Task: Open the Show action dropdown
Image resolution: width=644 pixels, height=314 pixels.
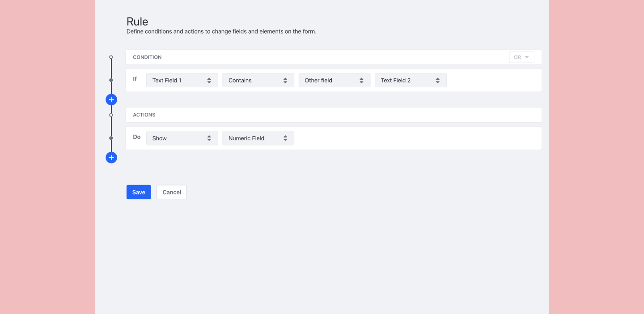Action: click(x=182, y=138)
